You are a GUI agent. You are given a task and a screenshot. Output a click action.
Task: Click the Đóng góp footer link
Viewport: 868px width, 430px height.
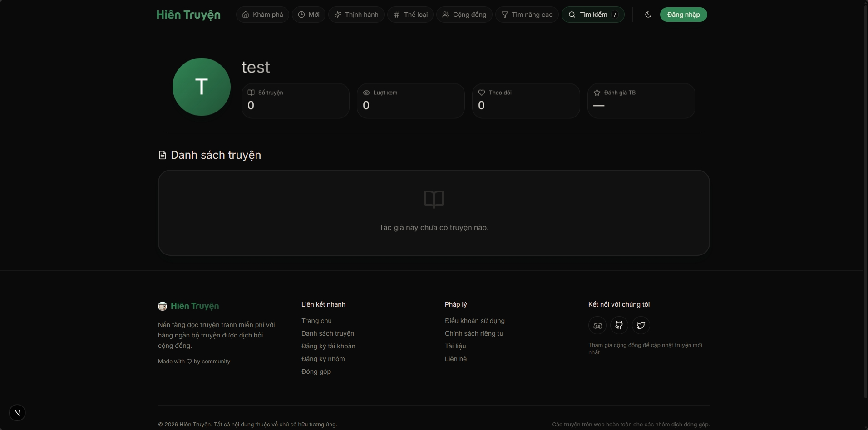point(316,371)
